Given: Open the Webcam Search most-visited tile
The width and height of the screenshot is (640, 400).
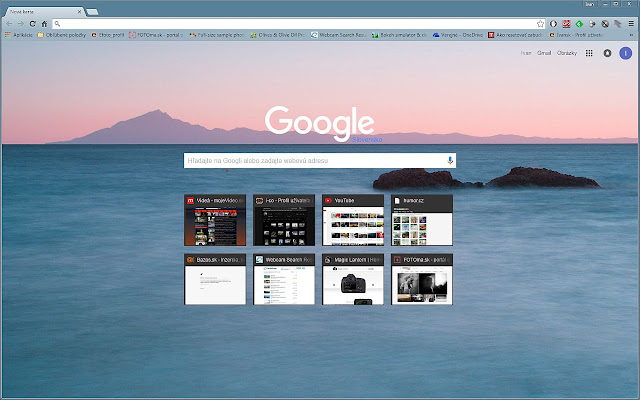Looking at the screenshot, I should [x=284, y=279].
